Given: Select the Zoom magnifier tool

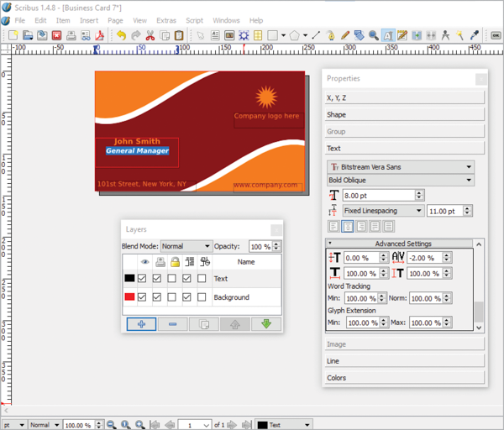Looking at the screenshot, I should (x=374, y=35).
